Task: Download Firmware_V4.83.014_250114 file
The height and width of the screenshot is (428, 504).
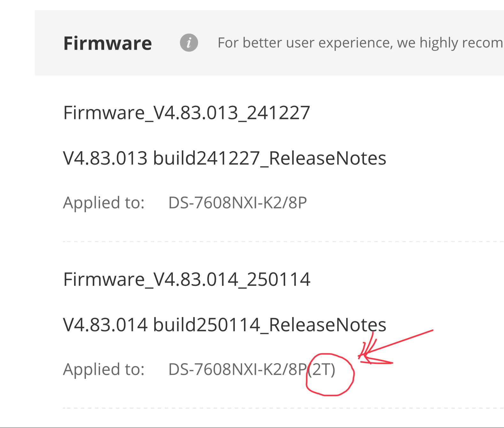Action: pos(187,279)
